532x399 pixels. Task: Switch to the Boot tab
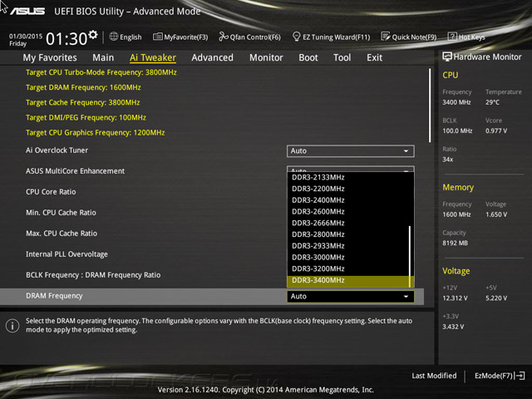(x=308, y=57)
